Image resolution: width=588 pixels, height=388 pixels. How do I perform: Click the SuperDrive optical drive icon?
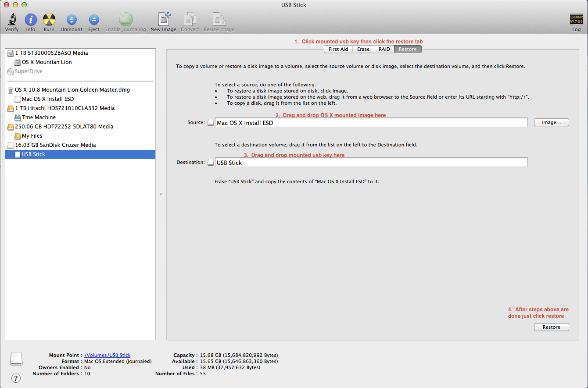coord(11,71)
